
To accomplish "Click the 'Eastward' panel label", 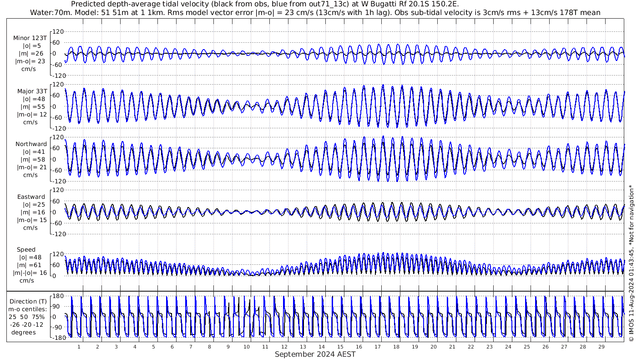I will (31, 197).
